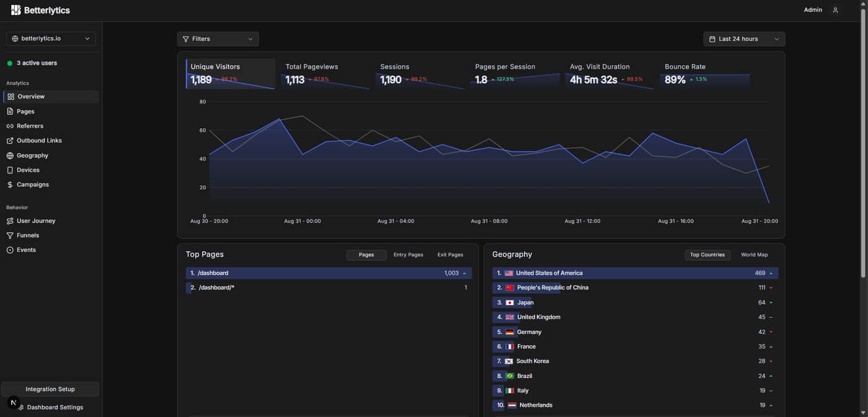Click the Overview grid icon in sidebar
This screenshot has height=417, width=868.
coord(11,97)
